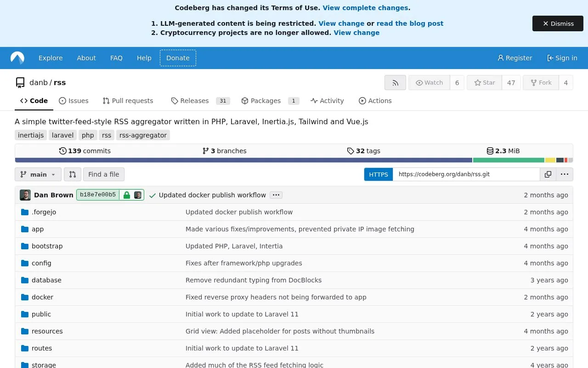Open the main branch dropdown

click(38, 174)
